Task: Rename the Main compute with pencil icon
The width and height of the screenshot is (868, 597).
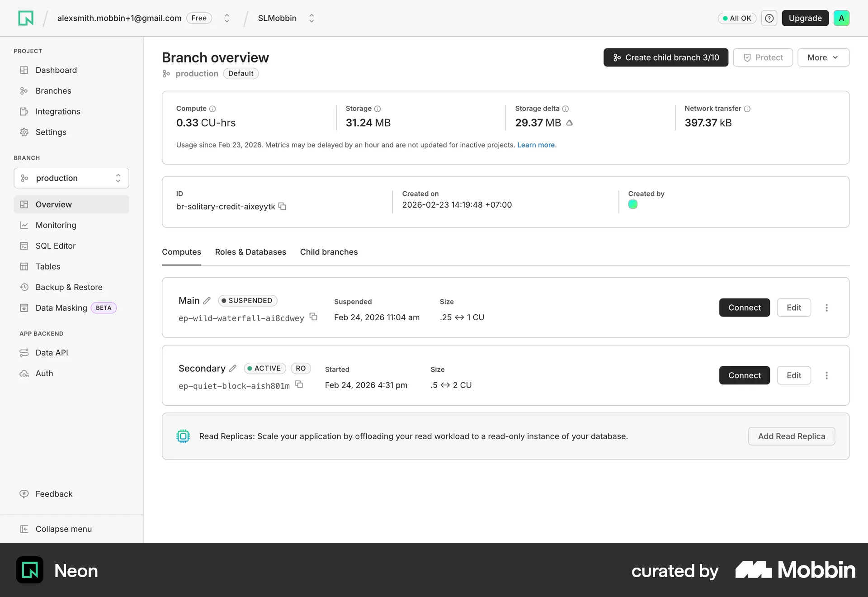Action: [207, 301]
